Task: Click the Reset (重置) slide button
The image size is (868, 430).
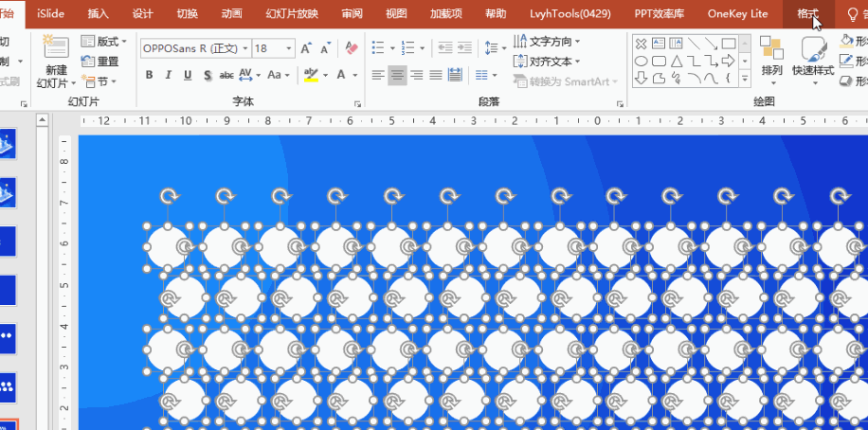Action: coord(100,62)
